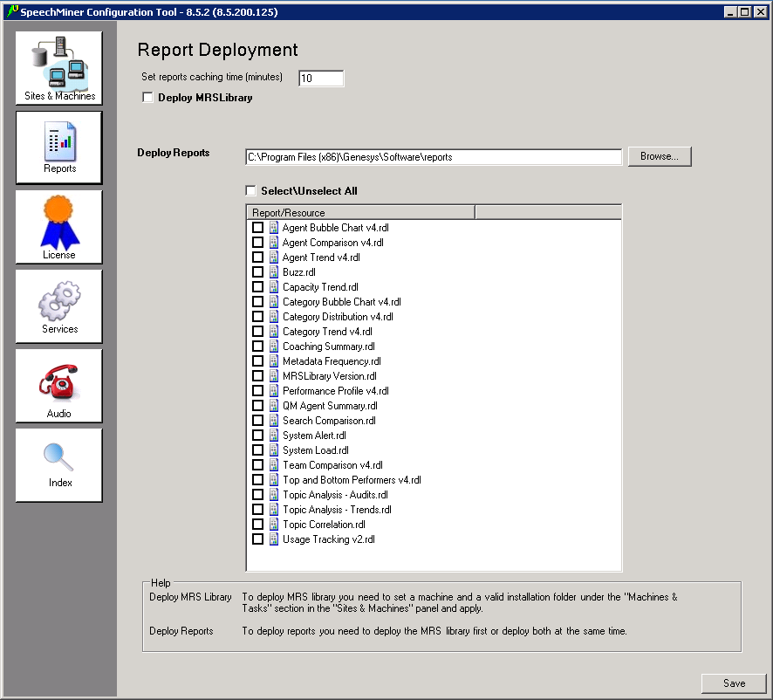773x700 pixels.
Task: Open the Sites & Machines panel
Action: tap(59, 68)
